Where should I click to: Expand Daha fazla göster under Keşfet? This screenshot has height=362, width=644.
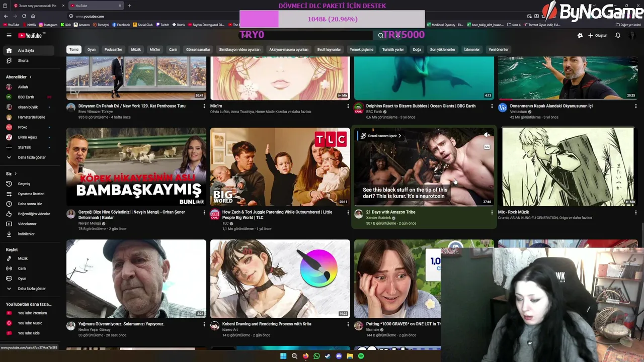pyautogui.click(x=28, y=289)
